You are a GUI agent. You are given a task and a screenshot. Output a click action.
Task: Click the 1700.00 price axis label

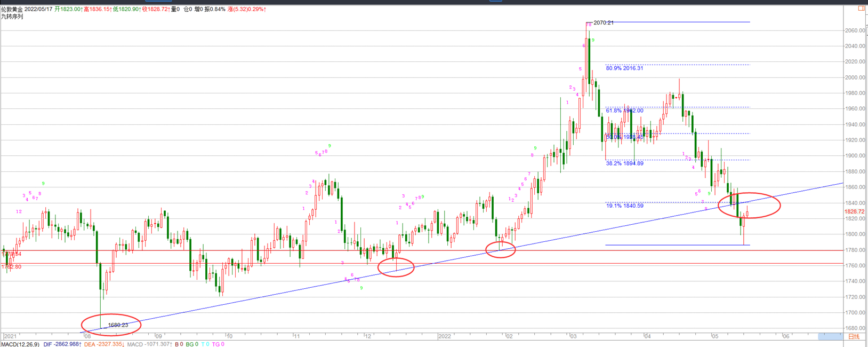tap(855, 313)
